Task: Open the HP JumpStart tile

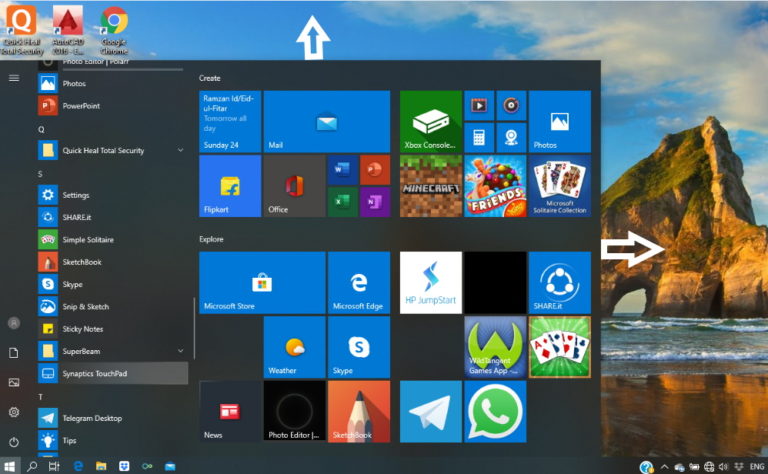Action: coord(431,283)
